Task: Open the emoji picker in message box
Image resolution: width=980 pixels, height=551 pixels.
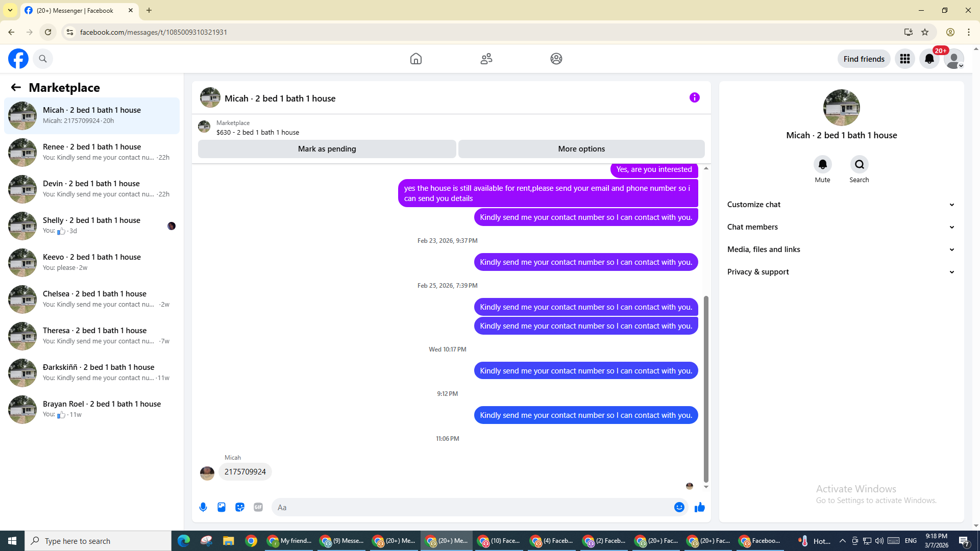Action: (x=679, y=507)
